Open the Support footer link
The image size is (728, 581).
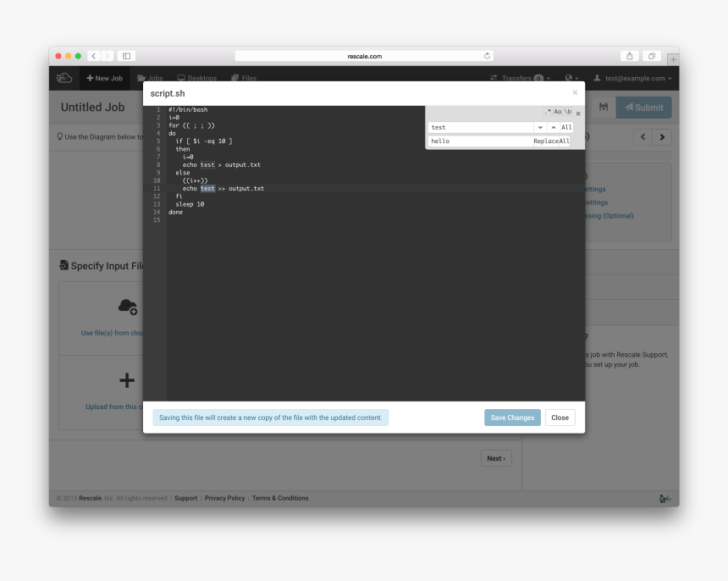[x=185, y=498]
